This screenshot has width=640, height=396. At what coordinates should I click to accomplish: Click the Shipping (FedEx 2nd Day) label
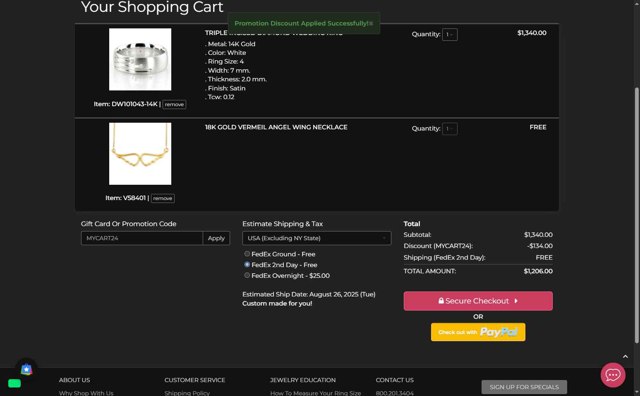coord(444,258)
